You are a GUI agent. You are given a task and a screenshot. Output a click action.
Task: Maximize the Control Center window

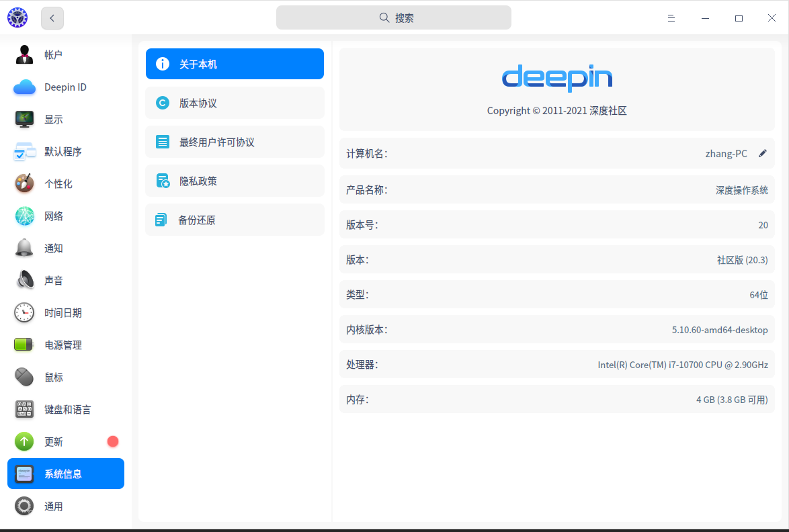tap(739, 18)
